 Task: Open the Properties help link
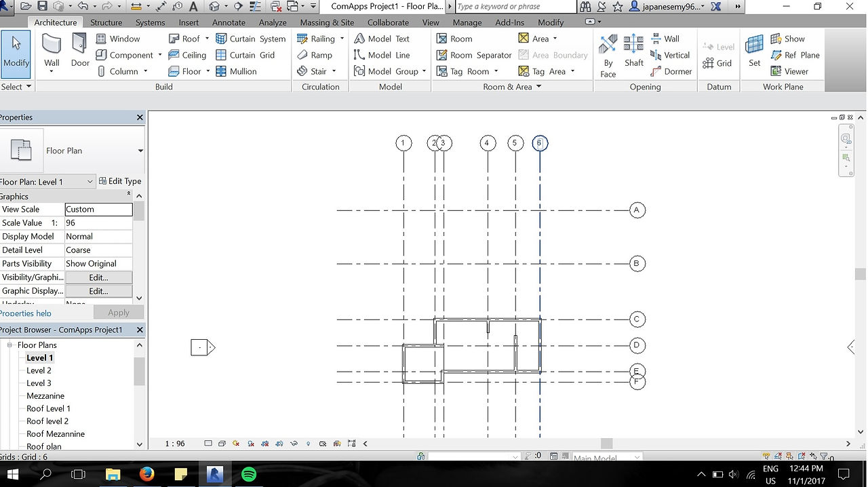coord(25,313)
